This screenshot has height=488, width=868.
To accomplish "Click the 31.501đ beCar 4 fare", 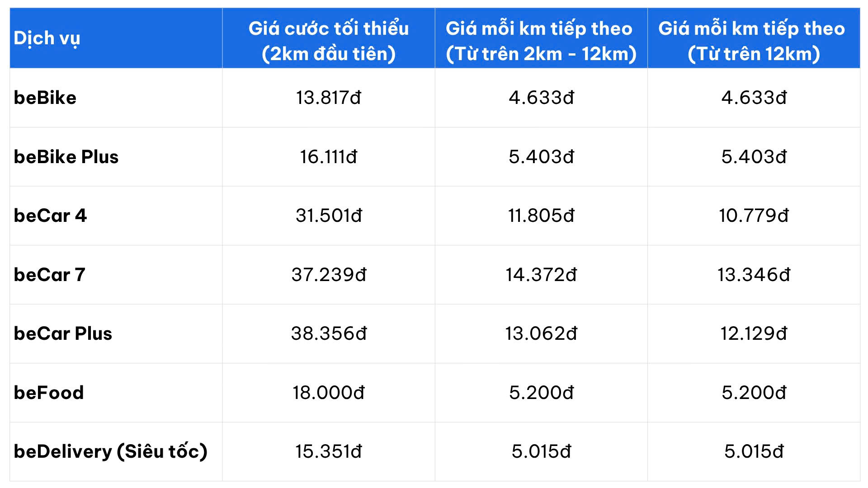I will 329,216.
